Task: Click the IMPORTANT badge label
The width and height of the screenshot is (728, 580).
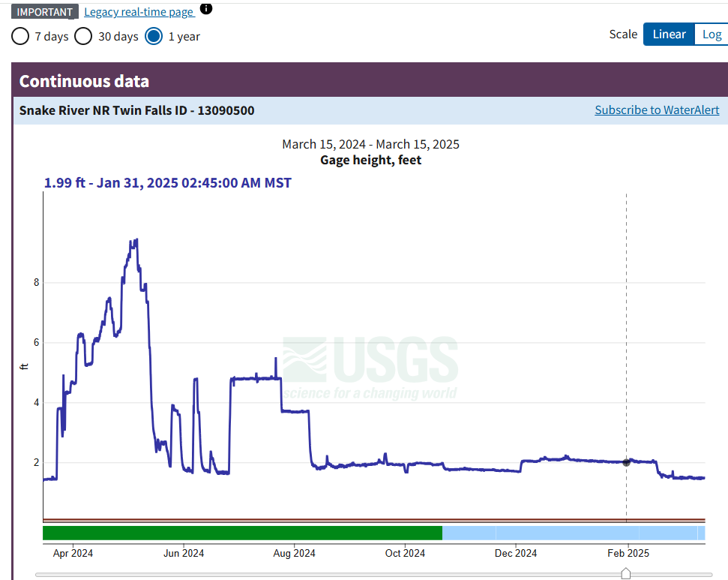Action: (x=45, y=12)
